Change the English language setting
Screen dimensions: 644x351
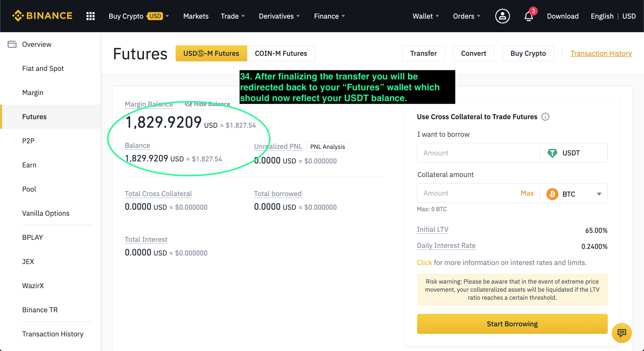pos(602,16)
